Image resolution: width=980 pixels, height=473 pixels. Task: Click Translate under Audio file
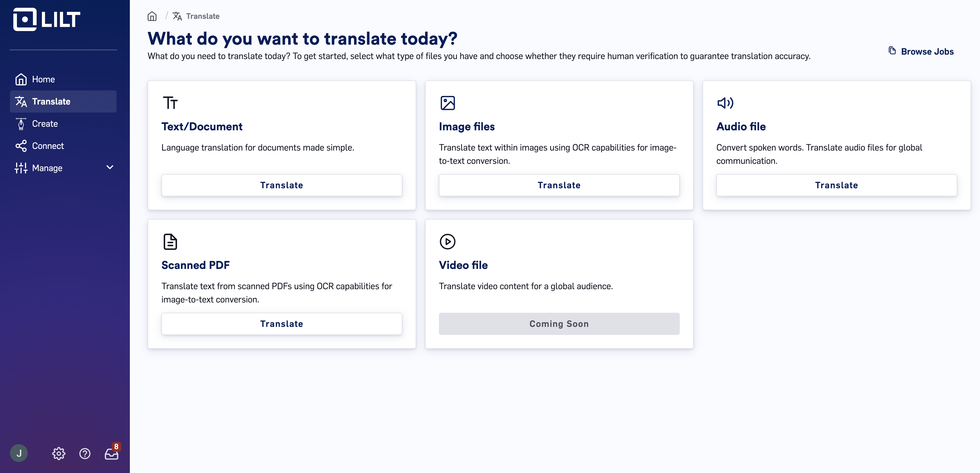(836, 185)
